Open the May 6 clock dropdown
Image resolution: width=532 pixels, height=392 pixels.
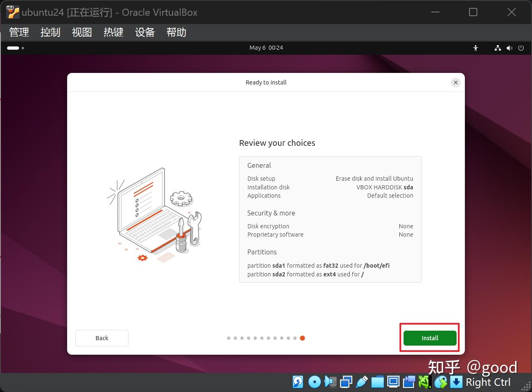266,48
